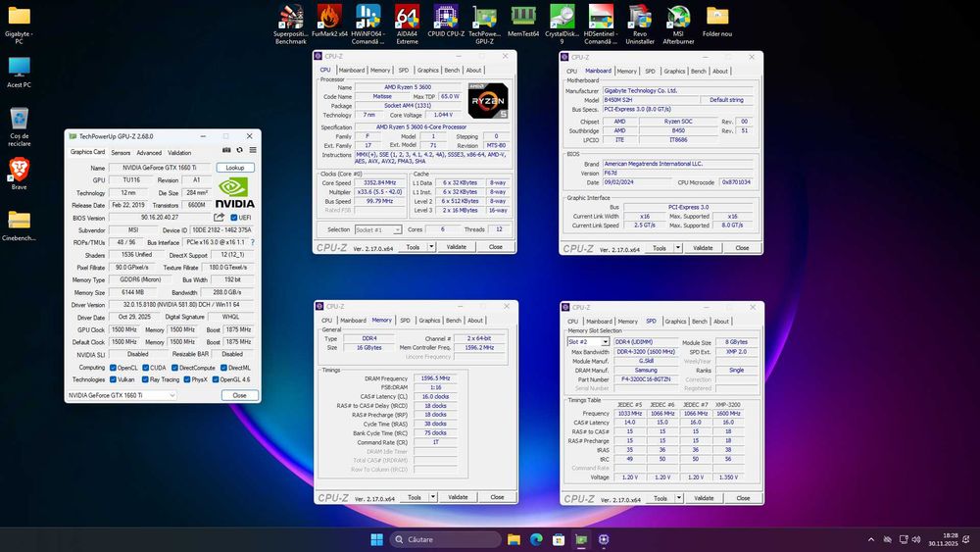Image resolution: width=980 pixels, height=552 pixels.
Task: Click Tools button in the CPU-Z Memory window
Action: click(415, 497)
